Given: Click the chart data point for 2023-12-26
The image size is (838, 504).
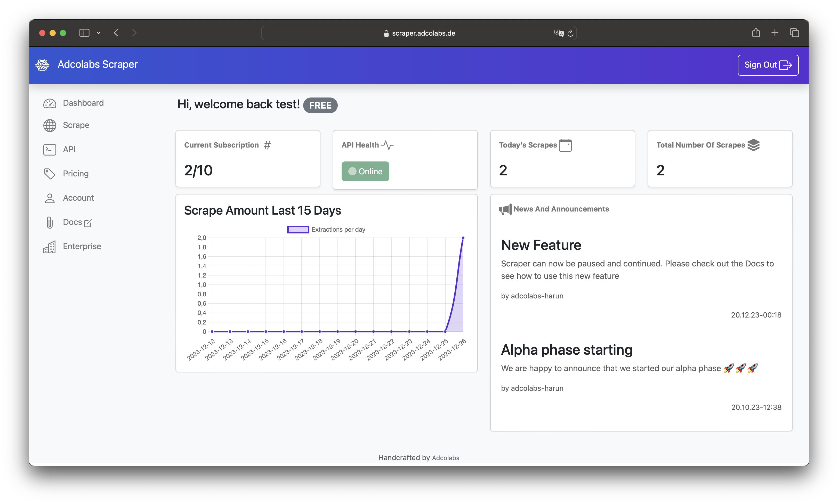Looking at the screenshot, I should click(463, 238).
